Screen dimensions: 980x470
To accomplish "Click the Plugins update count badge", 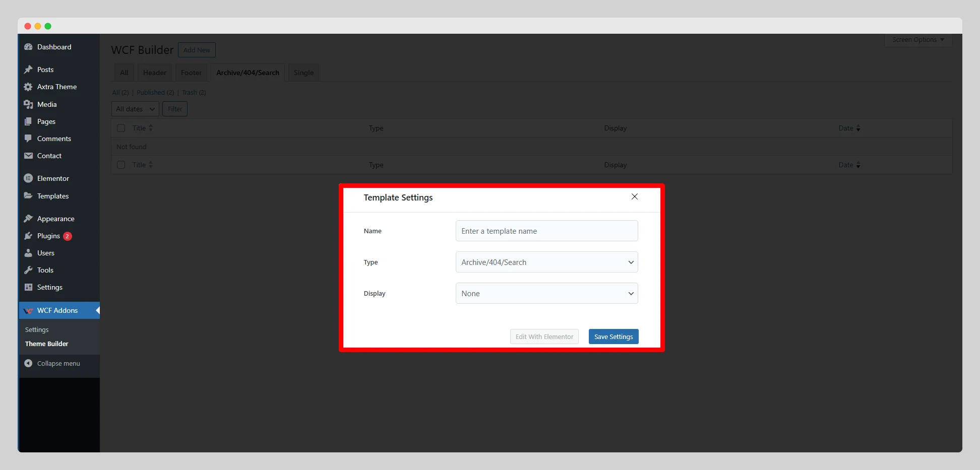I will (x=67, y=236).
